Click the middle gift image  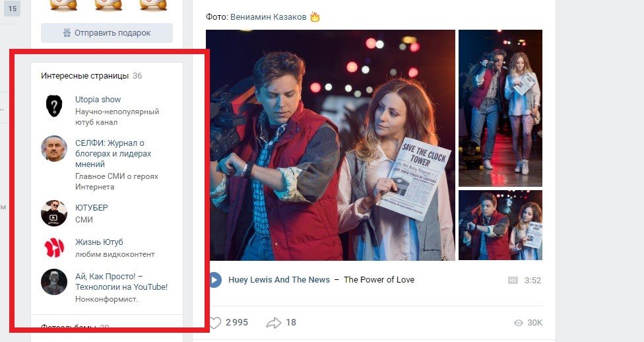(x=108, y=5)
